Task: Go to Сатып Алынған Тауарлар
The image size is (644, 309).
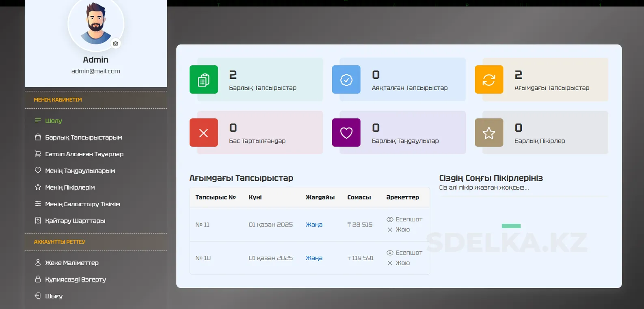Action: [x=84, y=154]
